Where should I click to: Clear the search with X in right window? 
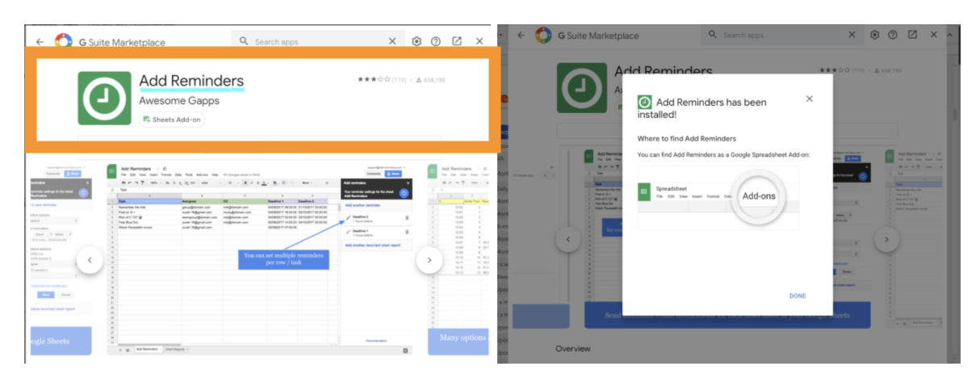coord(852,36)
